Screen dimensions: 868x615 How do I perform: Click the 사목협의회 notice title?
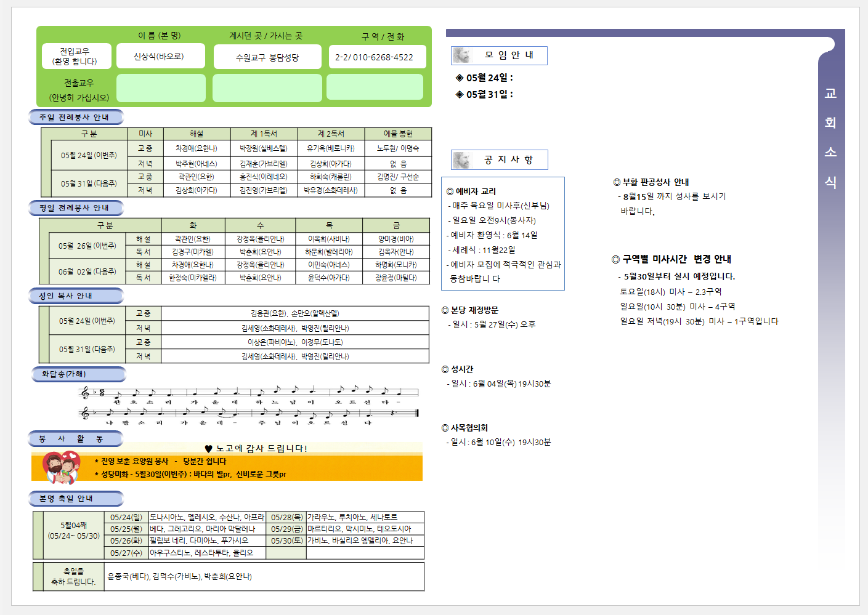pyautogui.click(x=464, y=428)
